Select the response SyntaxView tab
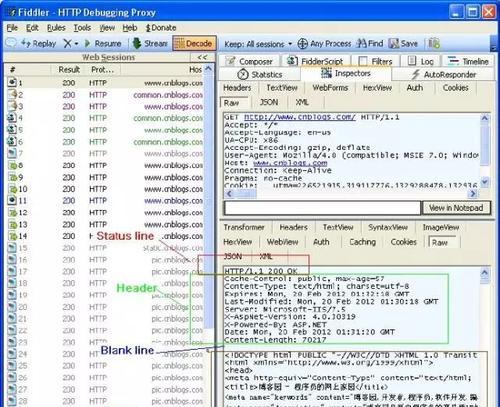This screenshot has height=407, width=500. (388, 227)
